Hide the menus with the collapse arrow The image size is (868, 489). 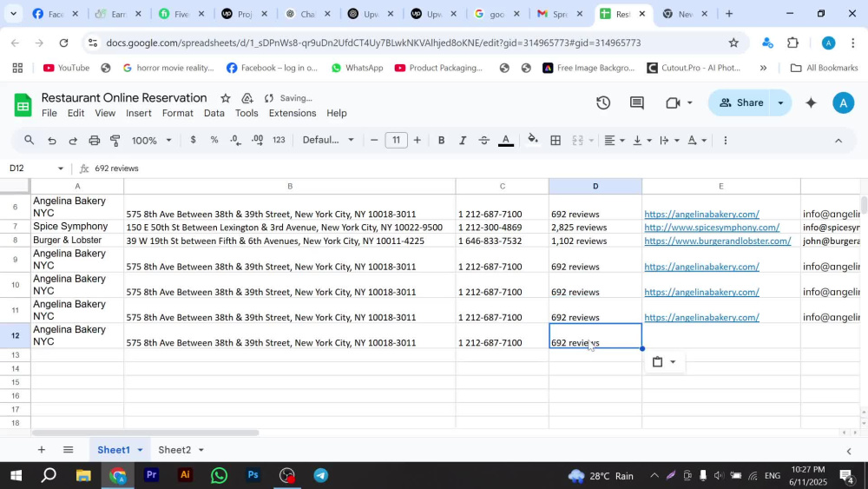(x=838, y=141)
